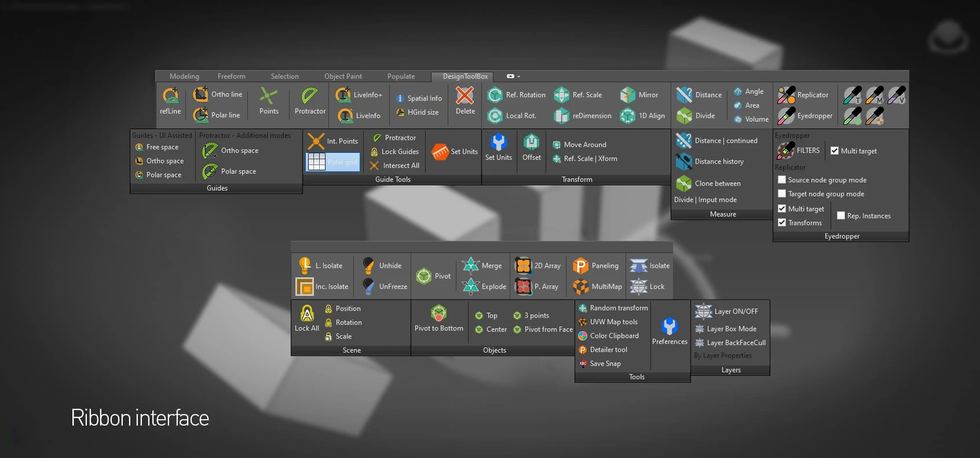980x458 pixels.
Task: Select the Eyedropper tool icon
Action: [x=787, y=116]
